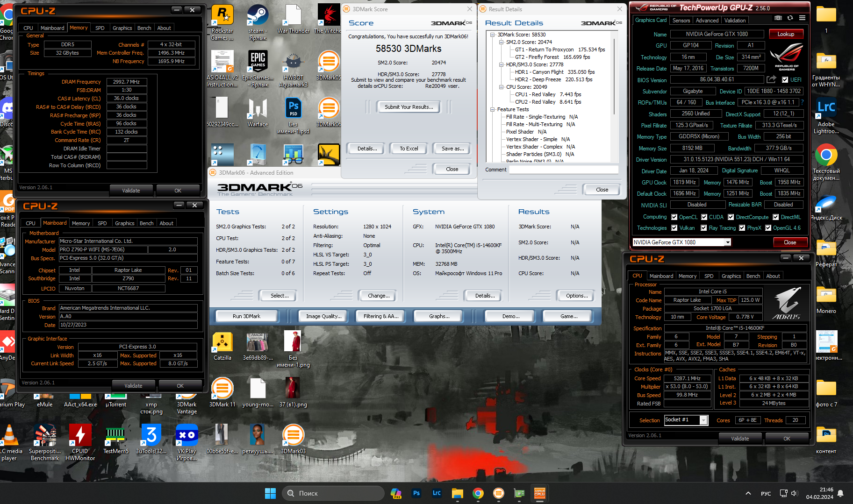This screenshot has width=853, height=504.
Task: Open the Warface desktop icon
Action: click(x=258, y=112)
